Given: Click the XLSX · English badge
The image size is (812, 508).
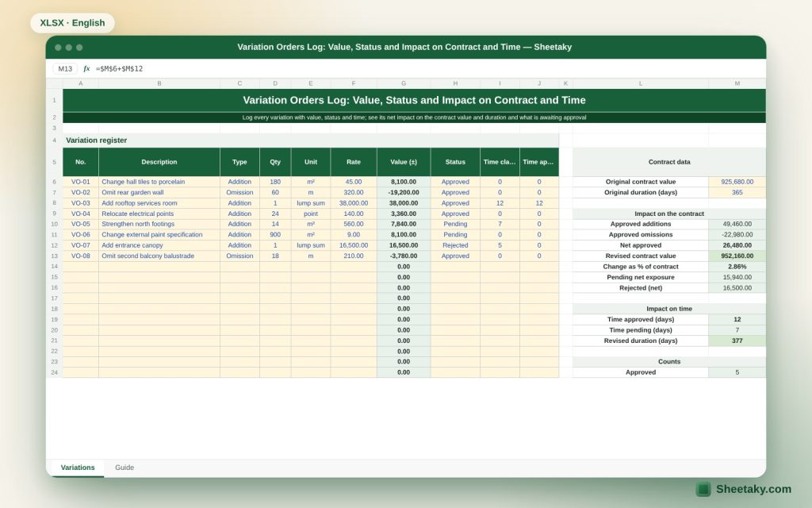Looking at the screenshot, I should click(x=72, y=23).
